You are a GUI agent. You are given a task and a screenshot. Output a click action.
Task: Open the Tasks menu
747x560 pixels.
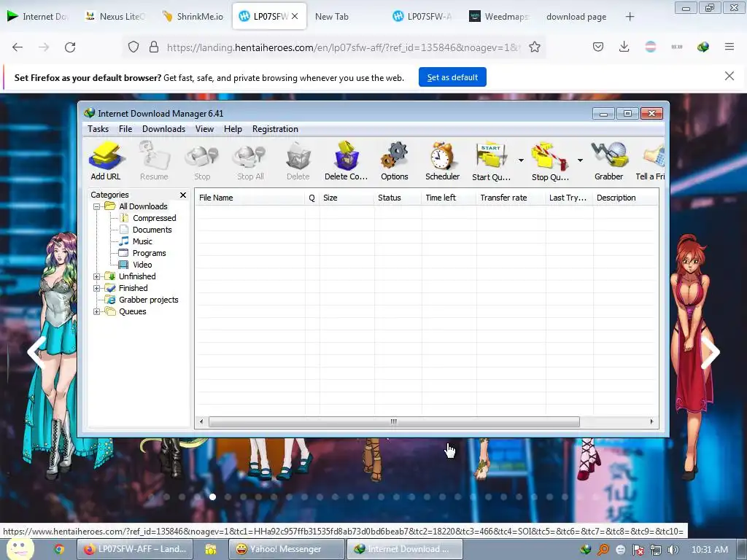point(98,129)
